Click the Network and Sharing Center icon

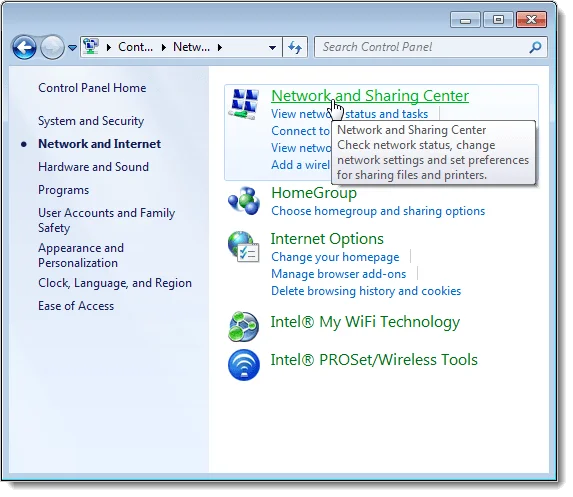(x=244, y=104)
